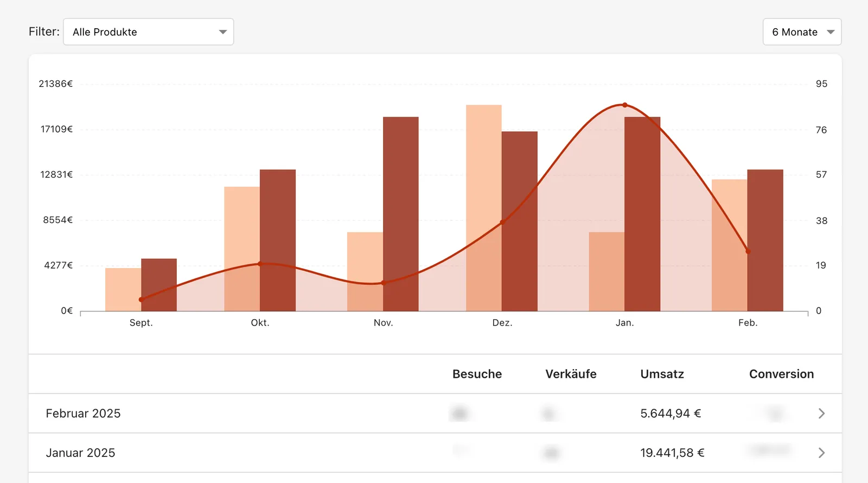Click the light orange December bar
The image size is (868, 483).
[x=484, y=208]
